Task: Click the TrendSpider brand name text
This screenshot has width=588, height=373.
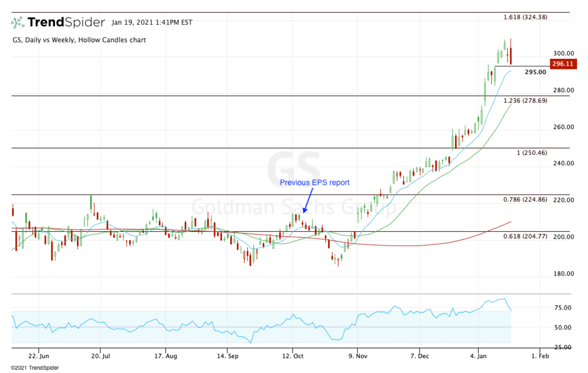Action: [66, 22]
